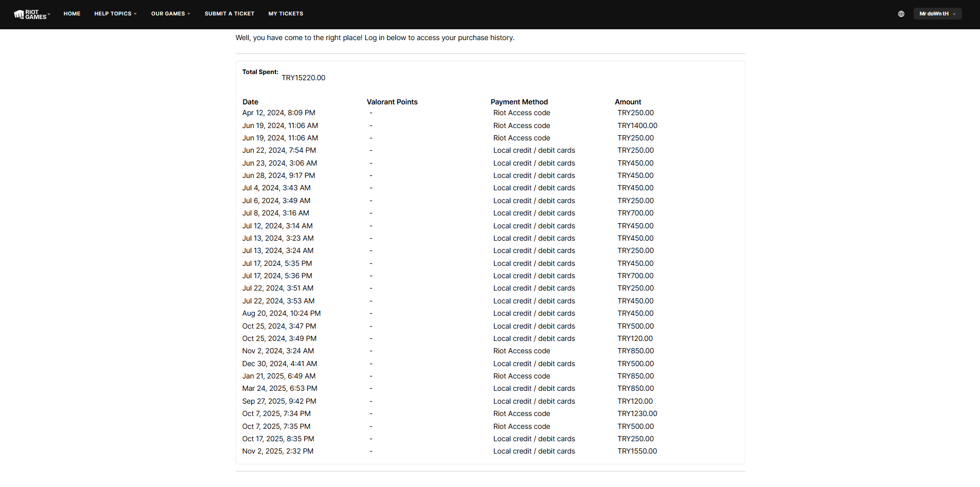Select date Jun 28, 2024, 9:17 PM
Viewport: 980px width, 487px height.
pos(278,175)
